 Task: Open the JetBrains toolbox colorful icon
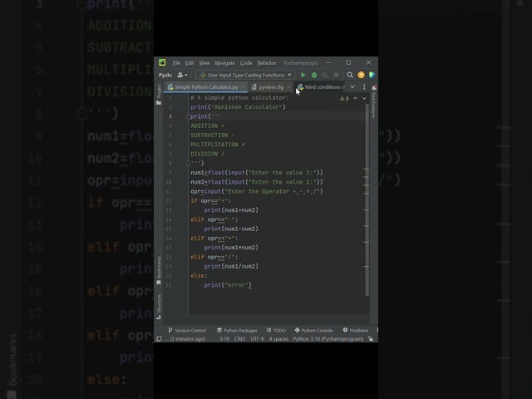pos(372,75)
